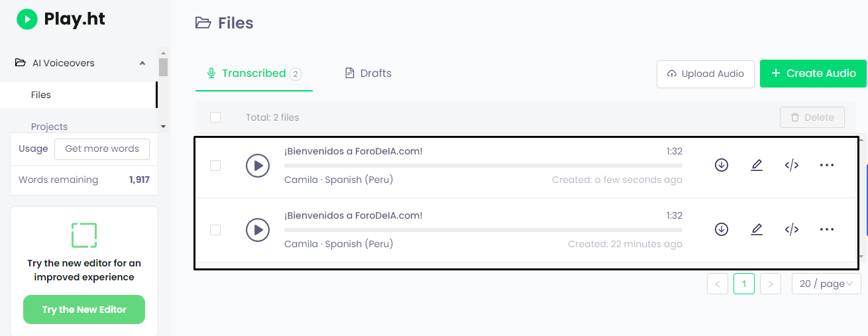The height and width of the screenshot is (336, 868).
Task: Download the first audio file
Action: pyautogui.click(x=722, y=166)
